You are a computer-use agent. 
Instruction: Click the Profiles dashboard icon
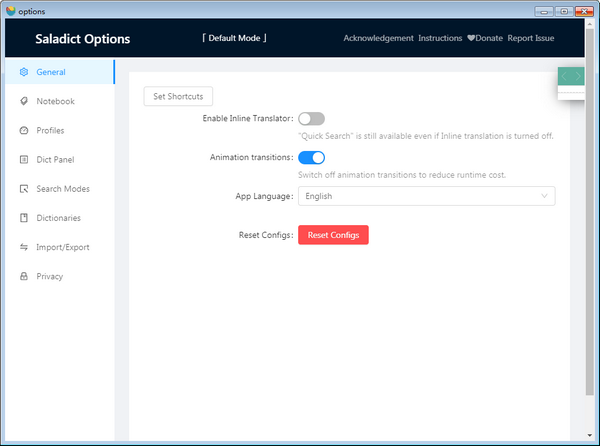coord(24,130)
